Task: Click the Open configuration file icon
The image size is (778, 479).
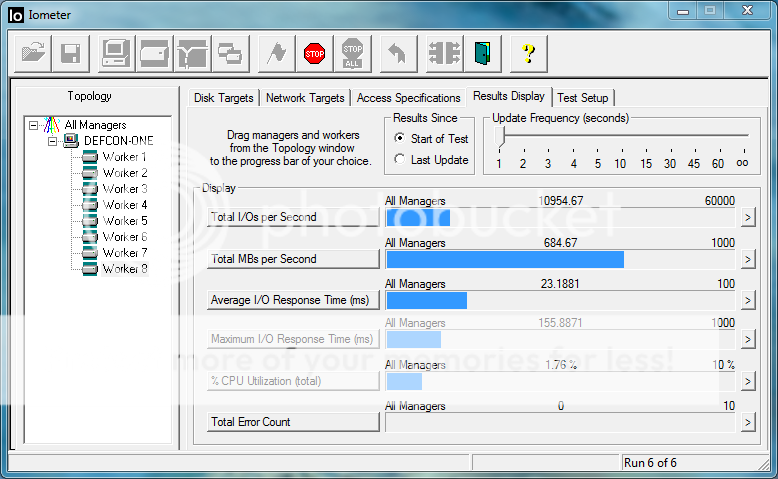Action: tap(34, 53)
